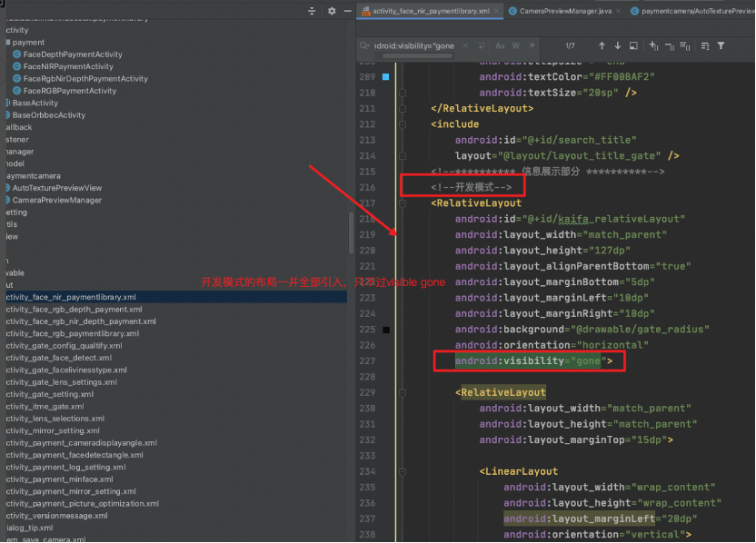Screen dimensions: 756x543
Task: Select activity_gate_facelivinesstype.xml file
Action: (66, 370)
